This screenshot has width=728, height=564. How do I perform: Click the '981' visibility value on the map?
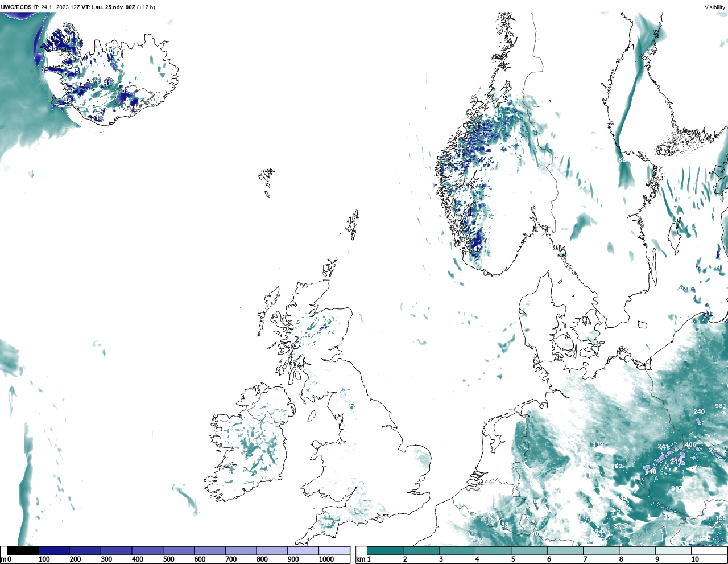721,406
